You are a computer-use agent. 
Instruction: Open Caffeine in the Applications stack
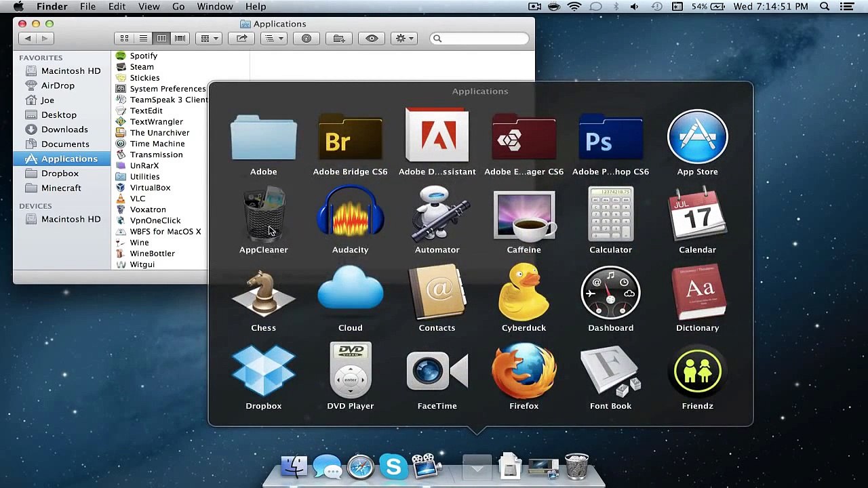pos(524,216)
